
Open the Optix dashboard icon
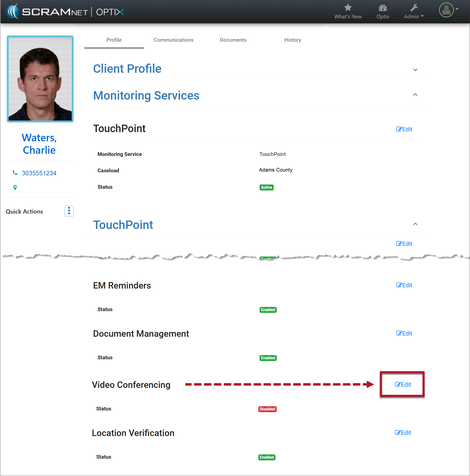tap(382, 8)
